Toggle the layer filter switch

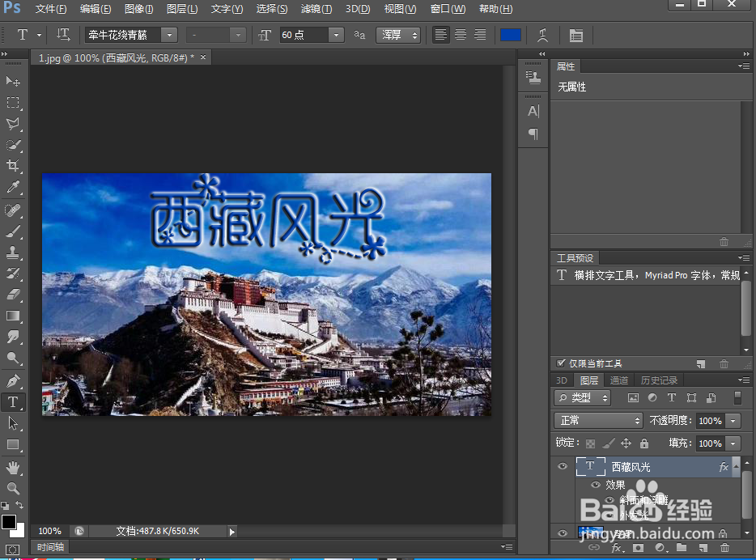737,397
